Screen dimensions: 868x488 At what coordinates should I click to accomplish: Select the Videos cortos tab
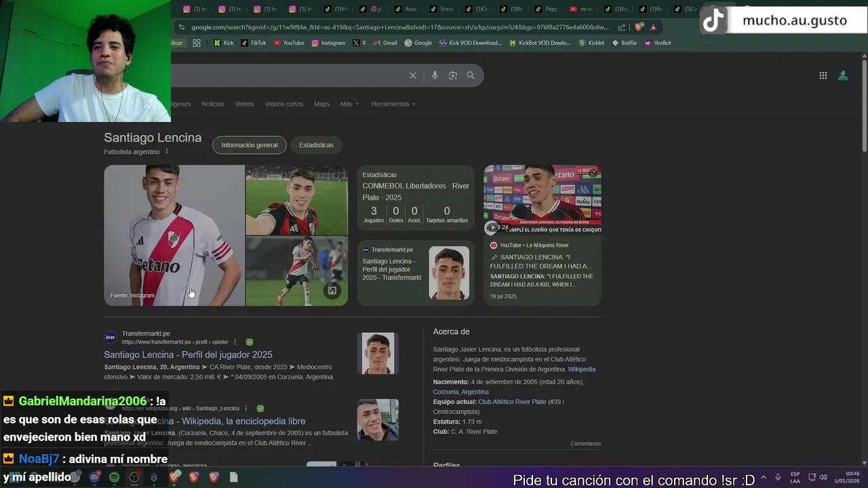point(284,104)
